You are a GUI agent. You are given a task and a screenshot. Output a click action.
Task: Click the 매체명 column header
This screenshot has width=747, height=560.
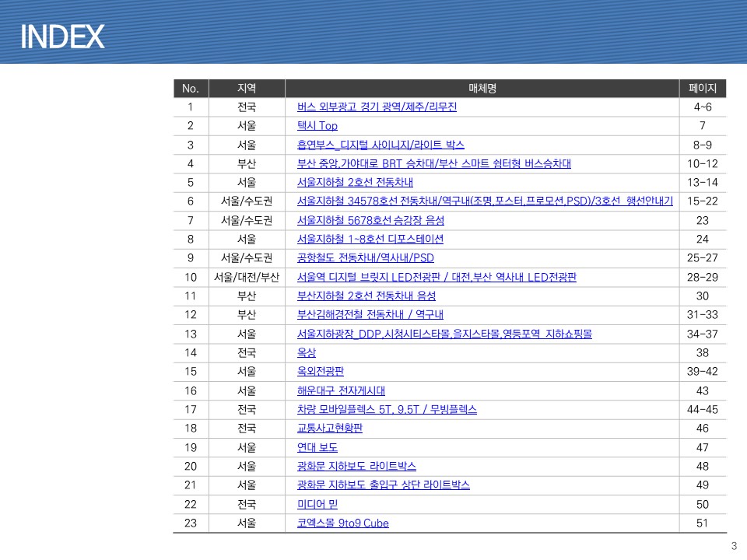(x=482, y=89)
